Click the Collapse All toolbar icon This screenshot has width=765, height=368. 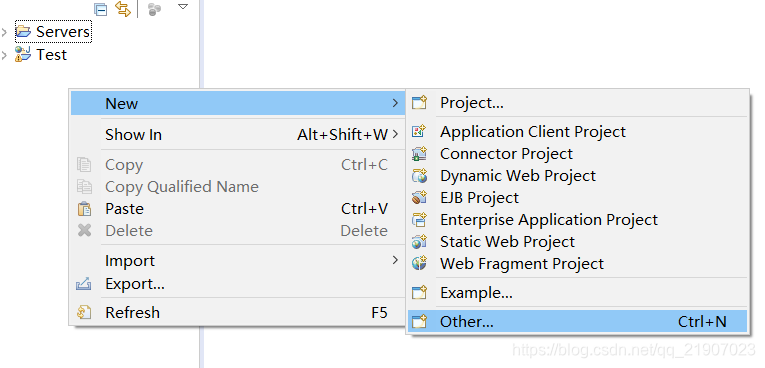(x=101, y=9)
